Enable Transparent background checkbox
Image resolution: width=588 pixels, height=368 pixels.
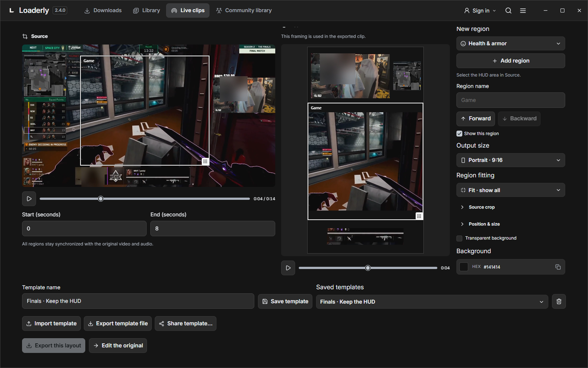(459, 238)
